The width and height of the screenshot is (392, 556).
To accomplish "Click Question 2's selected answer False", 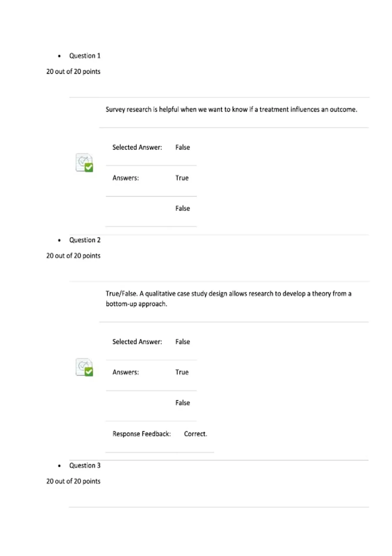I will (183, 342).
